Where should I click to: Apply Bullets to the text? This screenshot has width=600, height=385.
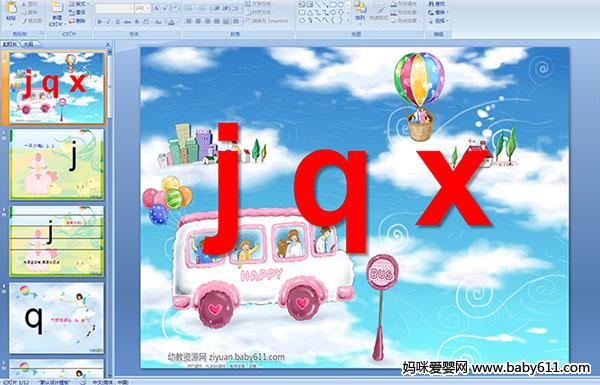[x=190, y=8]
